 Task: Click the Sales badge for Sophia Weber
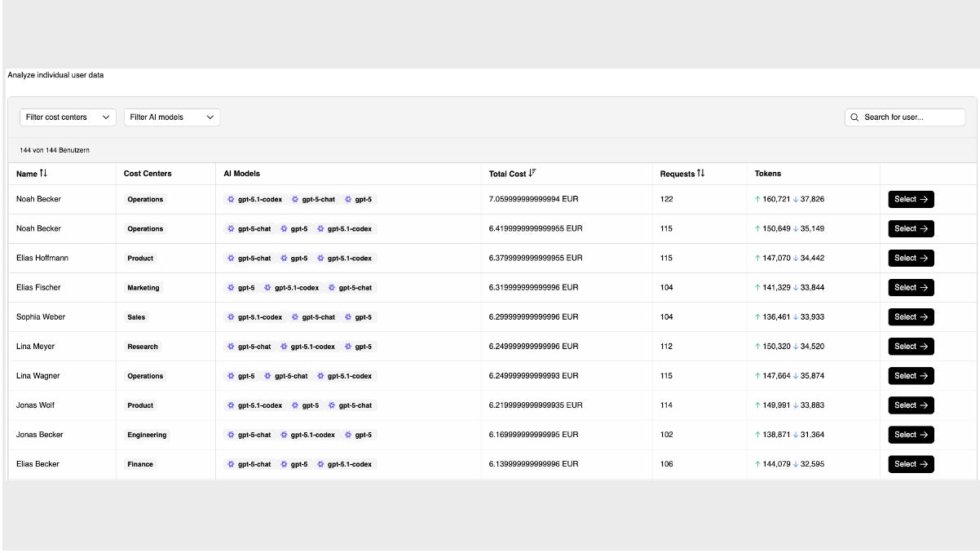point(136,317)
